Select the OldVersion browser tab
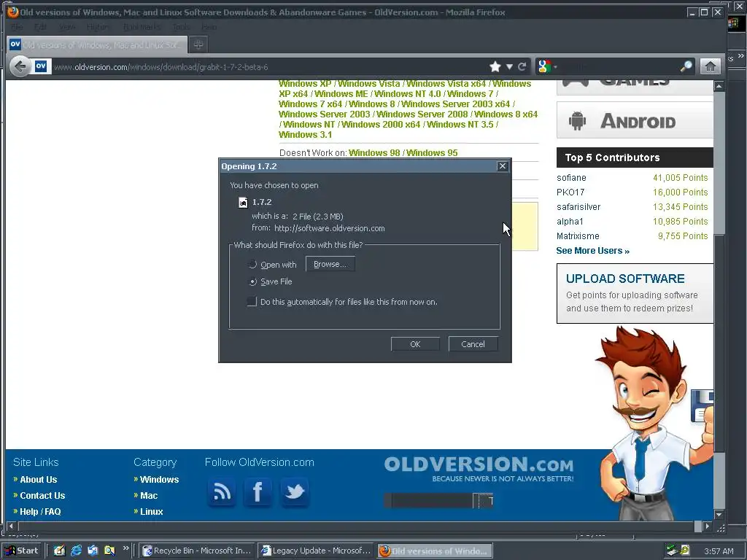 point(97,44)
